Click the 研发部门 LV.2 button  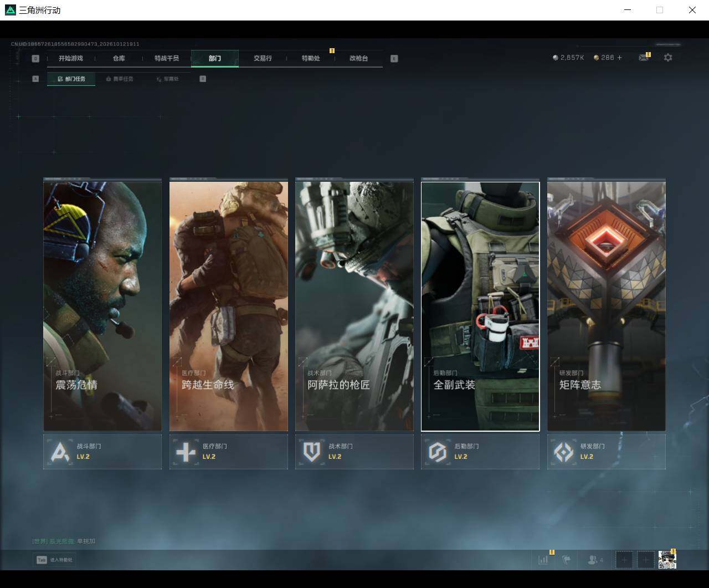pyautogui.click(x=607, y=452)
